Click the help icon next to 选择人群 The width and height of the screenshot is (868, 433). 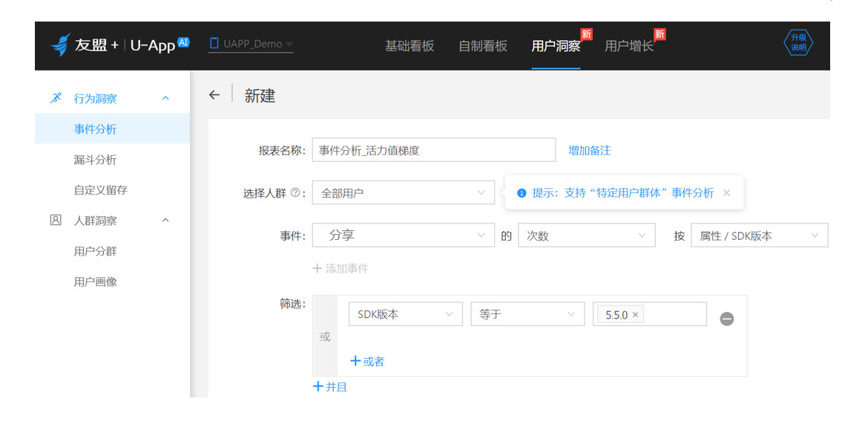click(x=295, y=193)
